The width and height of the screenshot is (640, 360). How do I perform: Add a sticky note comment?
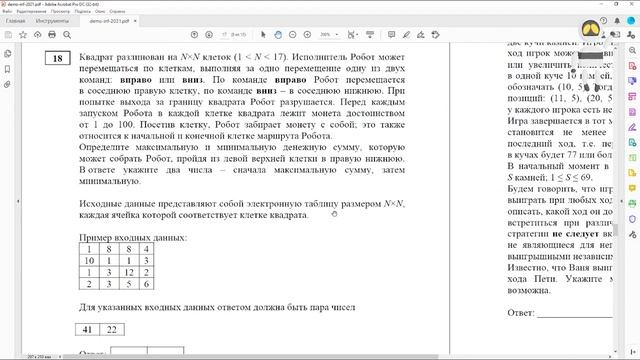[391, 35]
